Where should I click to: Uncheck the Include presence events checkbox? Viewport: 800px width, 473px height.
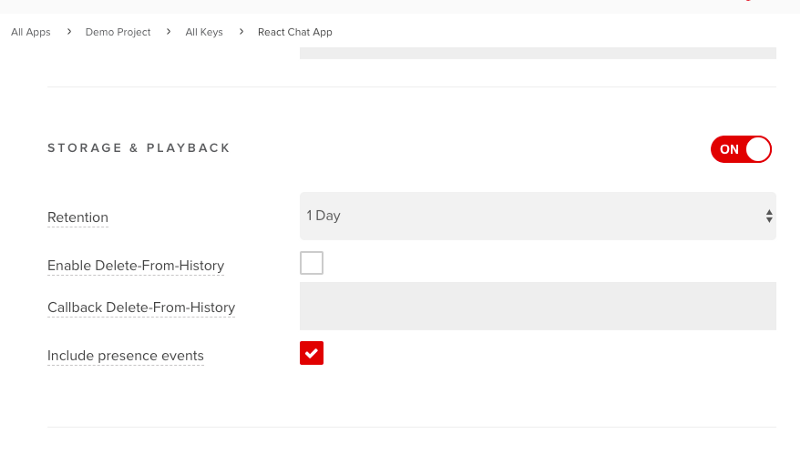click(x=311, y=353)
